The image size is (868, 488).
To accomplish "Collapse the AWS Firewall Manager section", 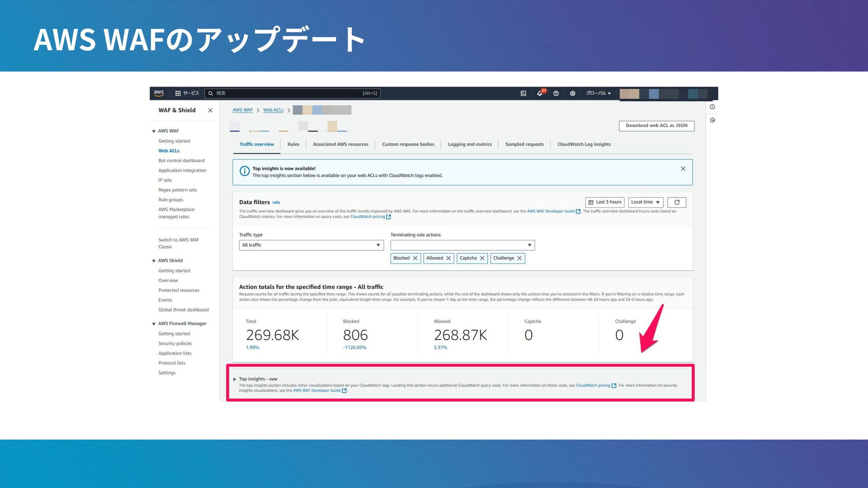I will [154, 324].
